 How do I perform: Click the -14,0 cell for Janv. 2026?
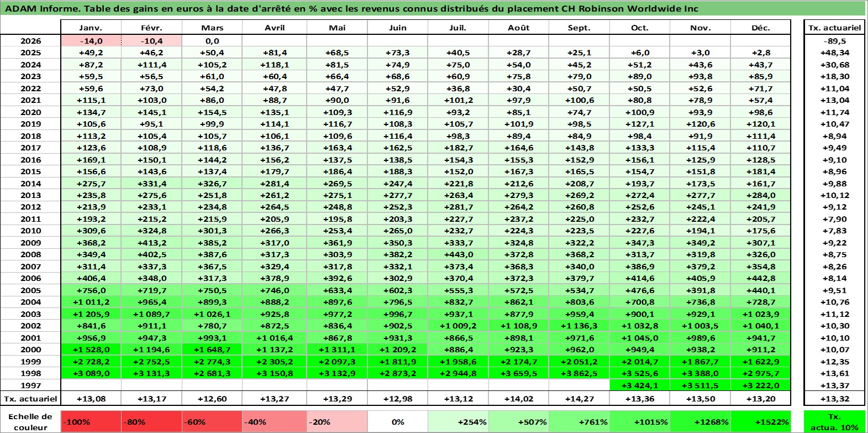91,41
